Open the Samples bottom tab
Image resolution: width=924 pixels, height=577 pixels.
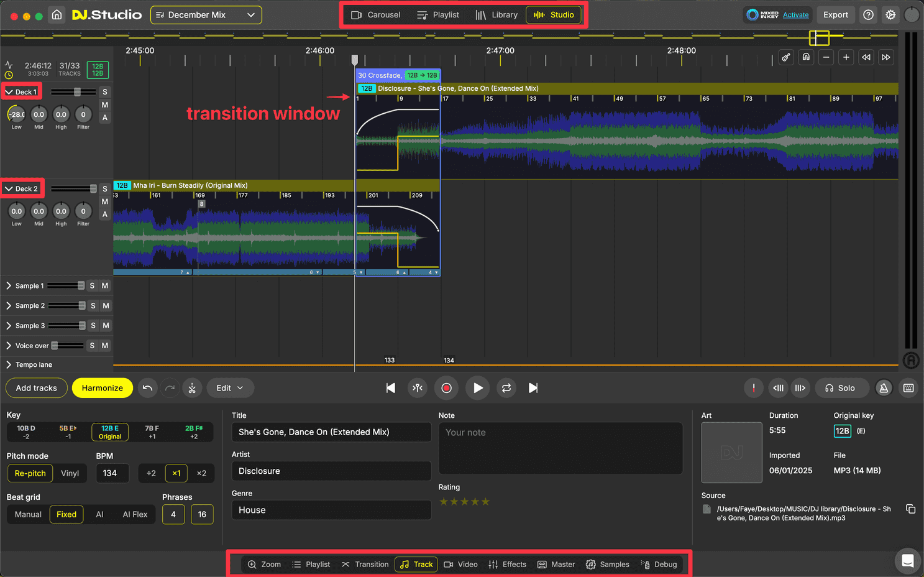608,565
